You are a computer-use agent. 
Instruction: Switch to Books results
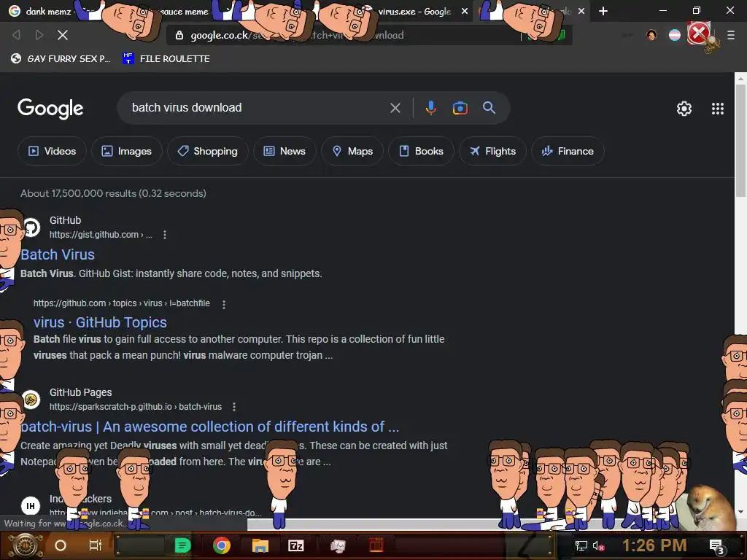coord(421,151)
